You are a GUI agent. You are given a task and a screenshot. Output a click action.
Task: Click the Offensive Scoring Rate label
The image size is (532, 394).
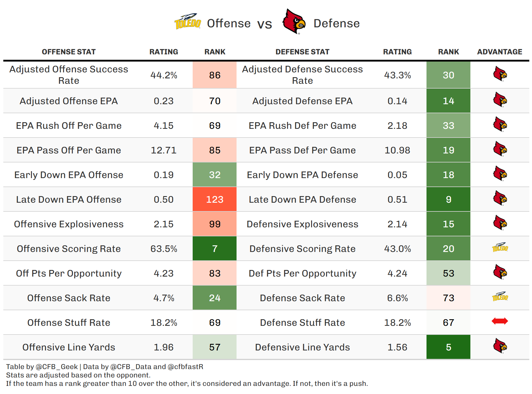coord(69,249)
